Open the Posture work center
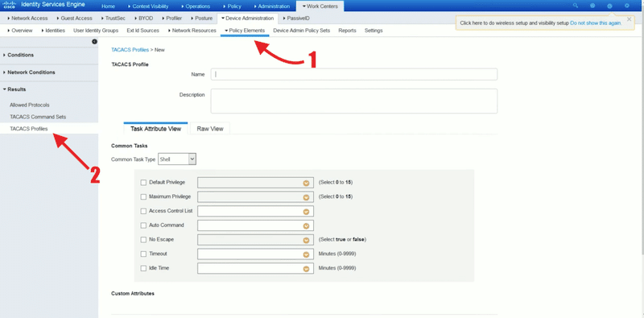 (202, 19)
